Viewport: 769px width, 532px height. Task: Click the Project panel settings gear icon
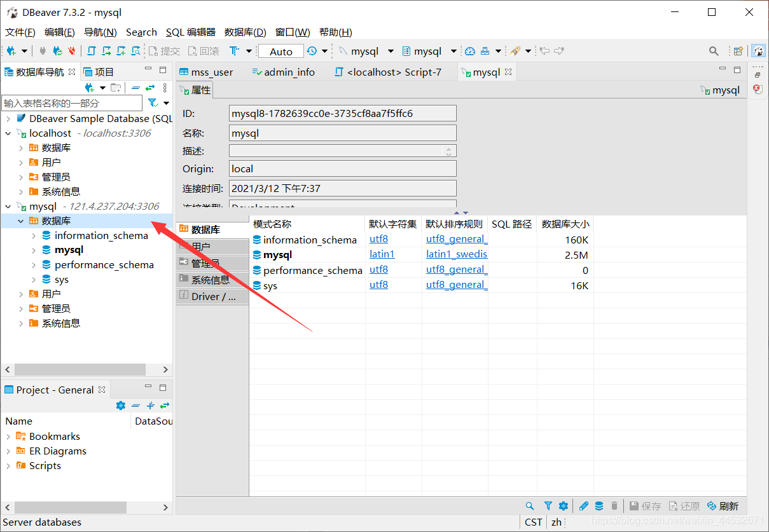pos(121,406)
